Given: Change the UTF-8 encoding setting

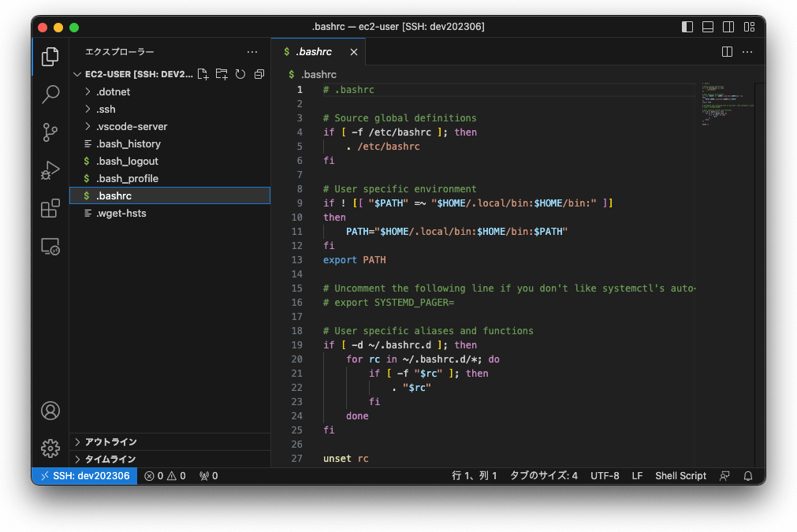Looking at the screenshot, I should (x=605, y=475).
